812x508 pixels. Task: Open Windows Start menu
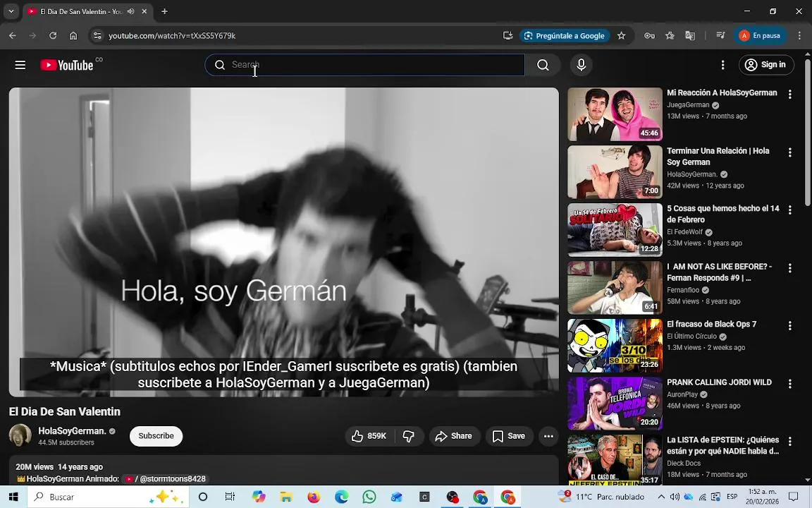pyautogui.click(x=13, y=497)
